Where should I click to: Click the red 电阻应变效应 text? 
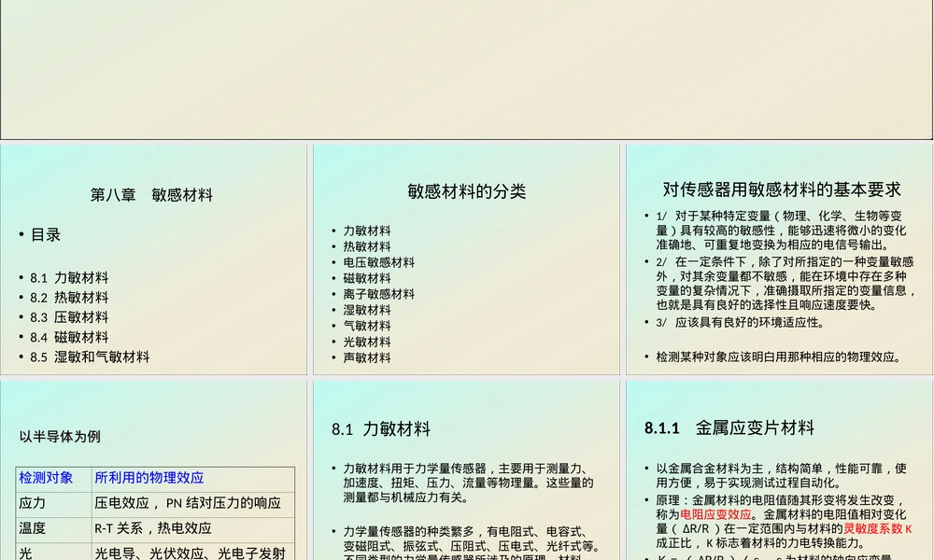tap(715, 515)
